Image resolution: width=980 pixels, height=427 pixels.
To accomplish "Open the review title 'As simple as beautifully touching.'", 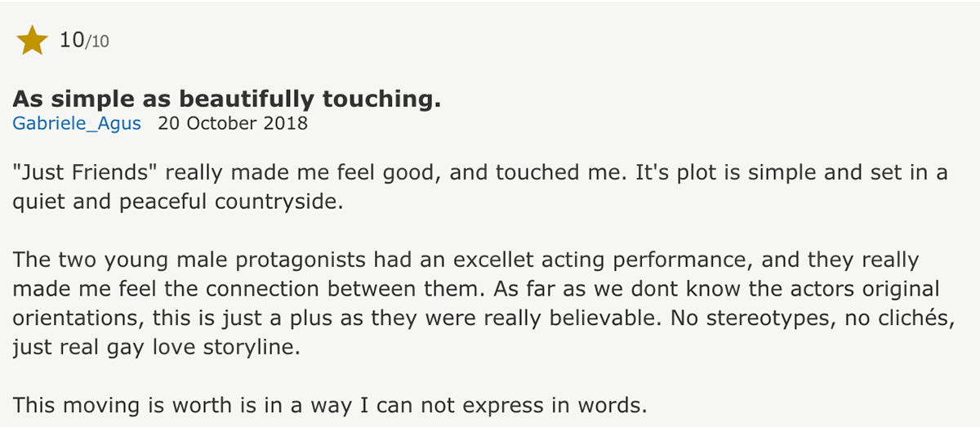I will click(x=227, y=100).
